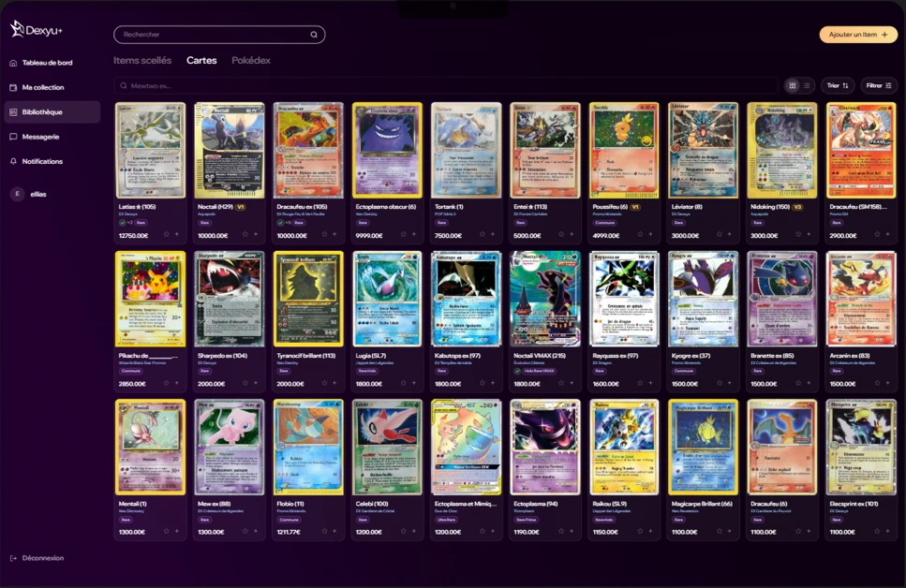Focus the Mewtwo ex... filter field

pos(445,85)
